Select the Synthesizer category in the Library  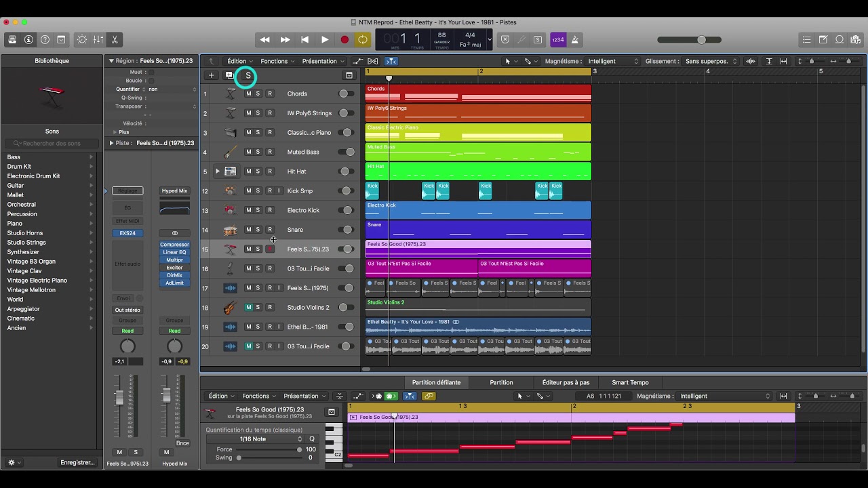point(23,252)
